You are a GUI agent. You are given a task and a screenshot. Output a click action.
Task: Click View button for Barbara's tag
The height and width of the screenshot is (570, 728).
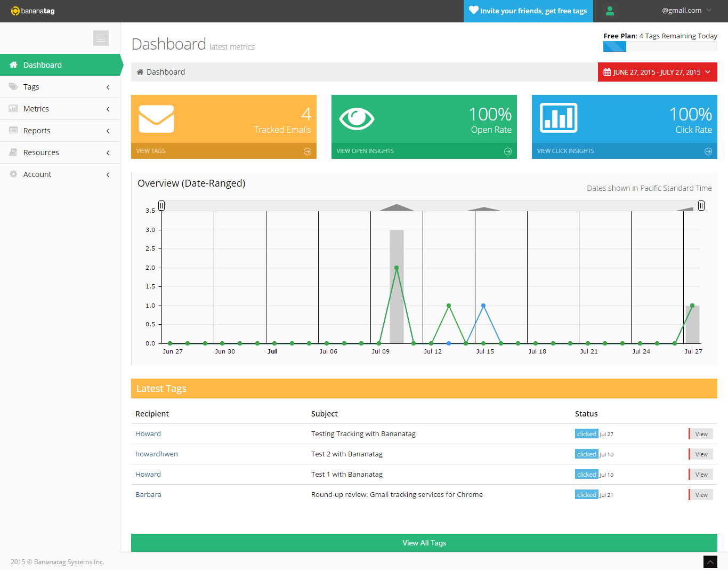[x=701, y=495]
